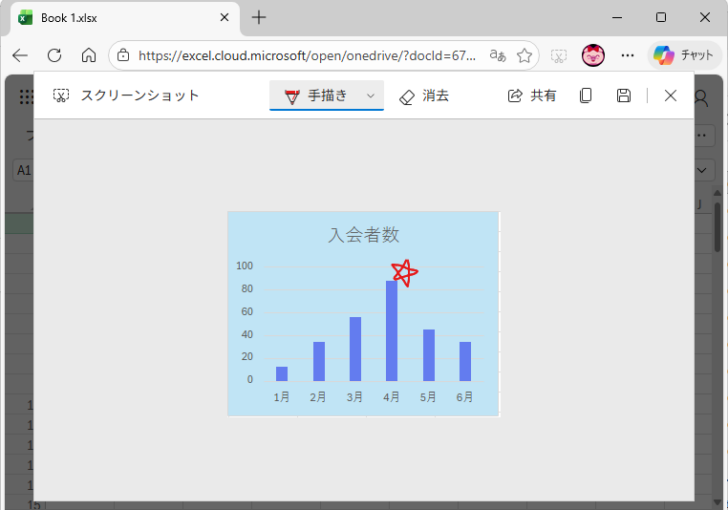
Task: Click the スクリーンショット capture icon
Action: (x=61, y=95)
